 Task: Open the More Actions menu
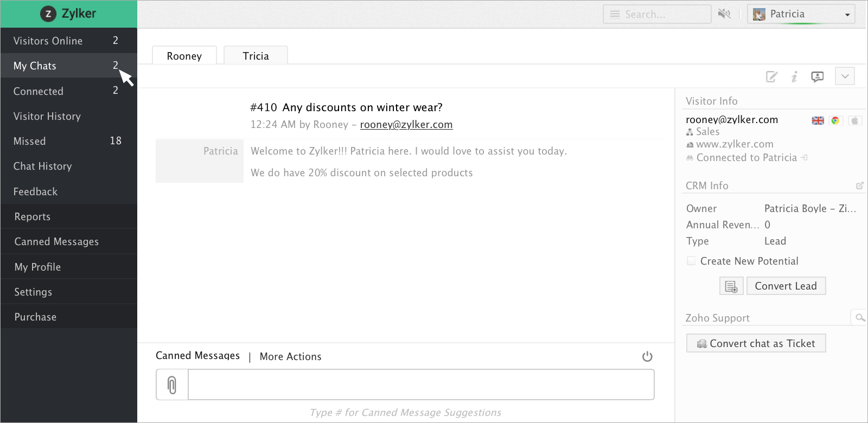click(290, 356)
